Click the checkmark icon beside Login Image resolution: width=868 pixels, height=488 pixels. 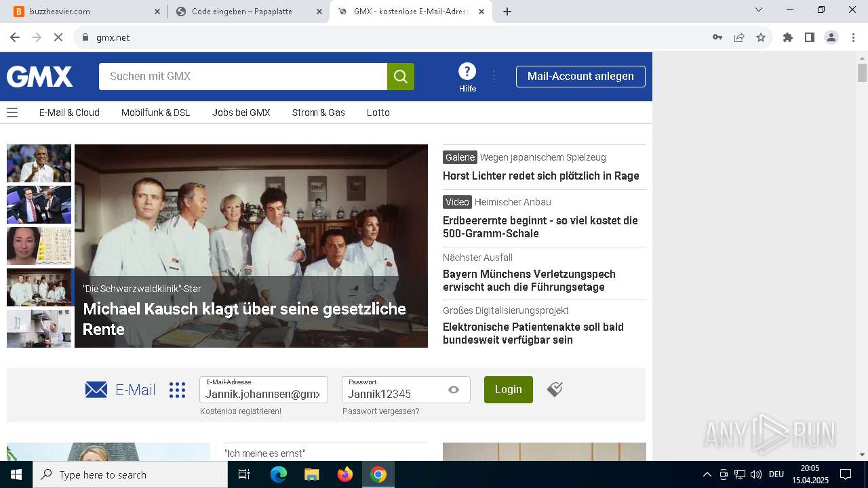[x=555, y=389]
